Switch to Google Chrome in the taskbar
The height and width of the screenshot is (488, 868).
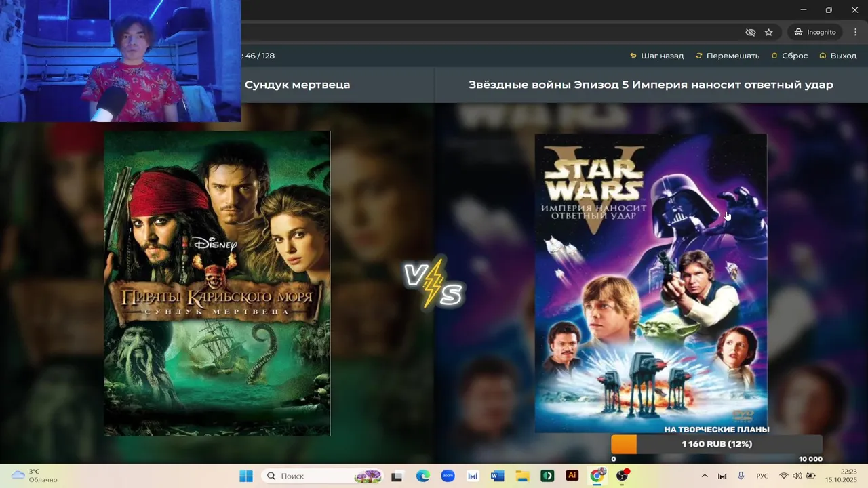point(597,476)
